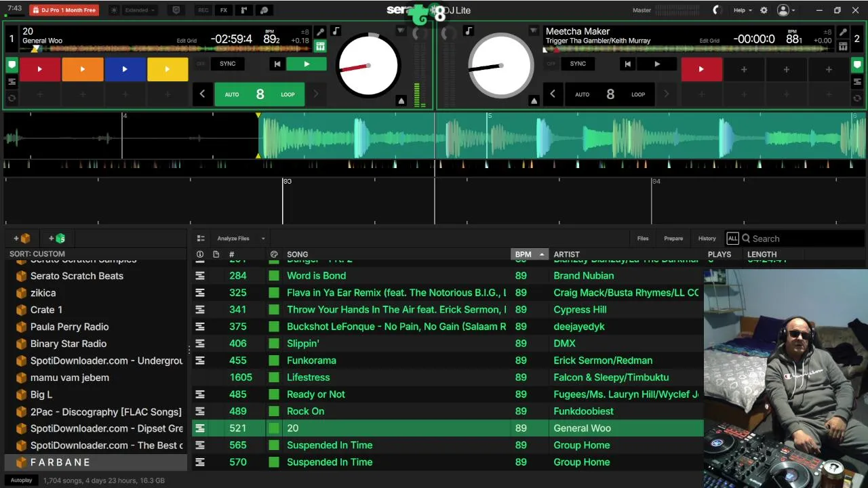Image resolution: width=868 pixels, height=488 pixels.
Task: Trigger deck 2 red cue point
Action: 701,69
